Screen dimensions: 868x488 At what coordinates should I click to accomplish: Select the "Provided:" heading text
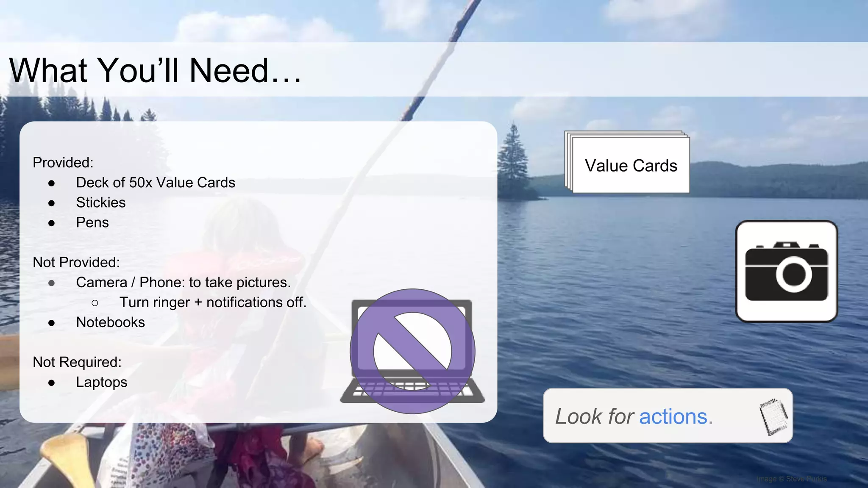point(63,163)
